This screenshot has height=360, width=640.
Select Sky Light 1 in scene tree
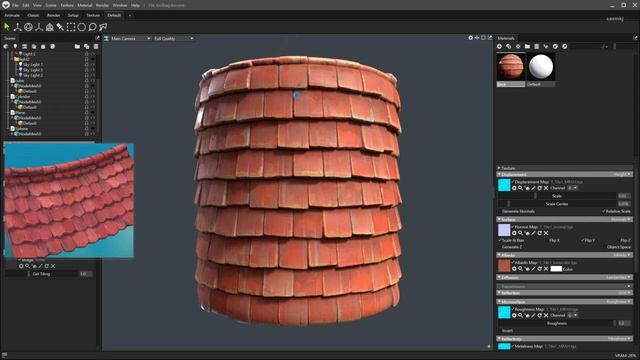[32, 64]
